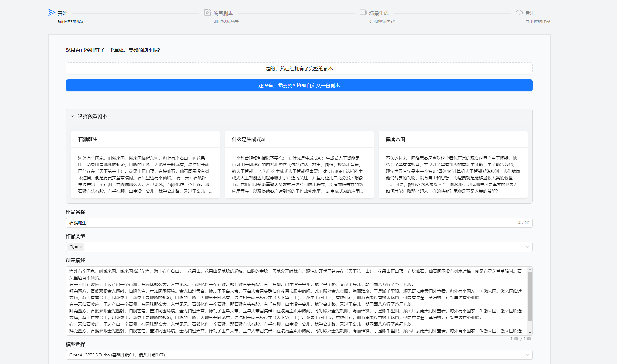Choose the 石猴诞生 preset script card
617x364 pixels.
[x=145, y=164]
